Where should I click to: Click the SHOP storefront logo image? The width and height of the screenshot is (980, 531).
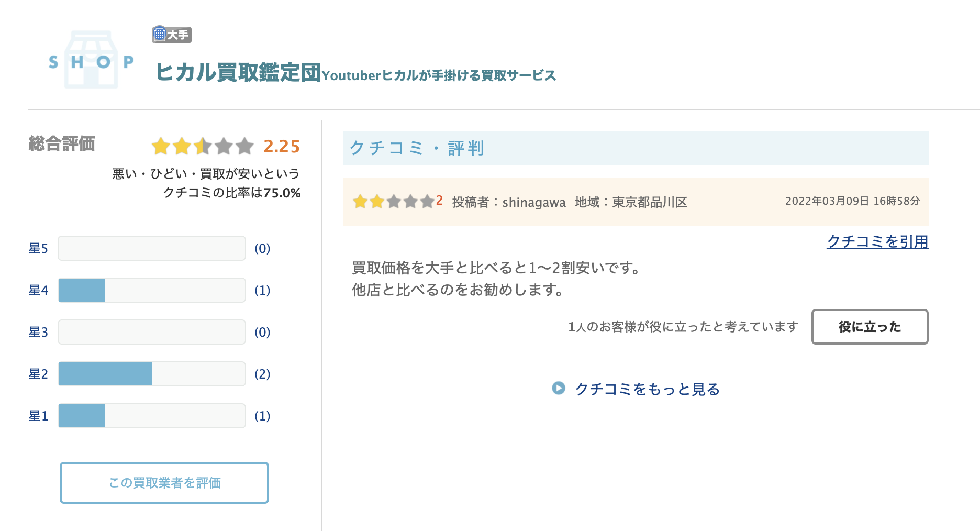91,60
